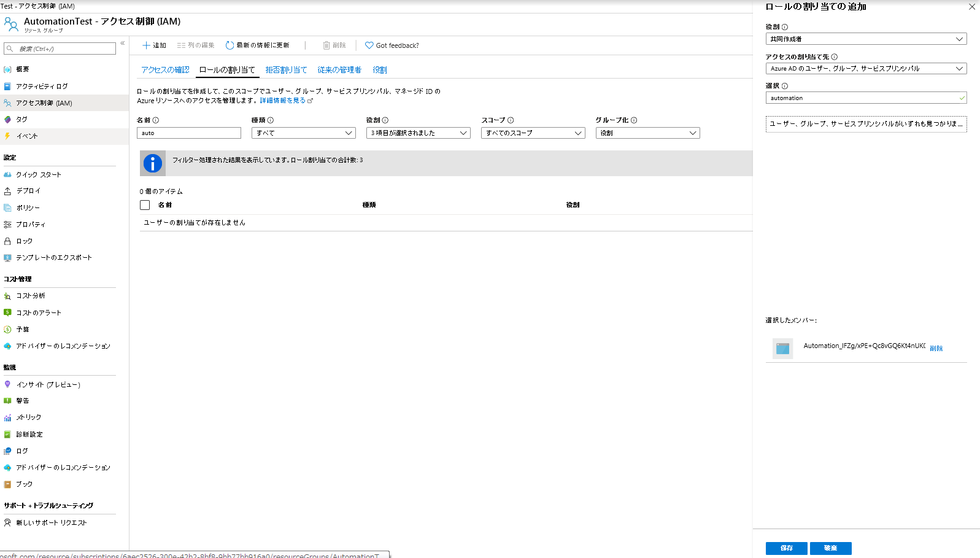Click 列の編集 in toolbar

coord(196,45)
